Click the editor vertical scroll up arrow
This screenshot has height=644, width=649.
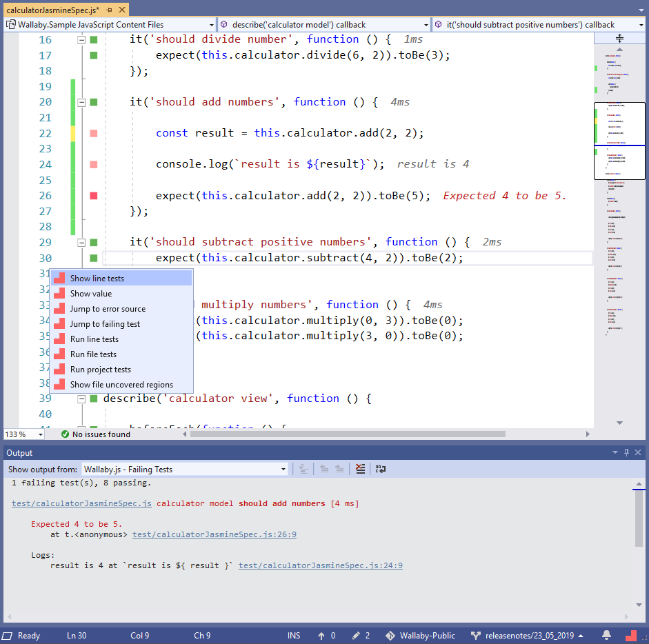click(x=619, y=49)
